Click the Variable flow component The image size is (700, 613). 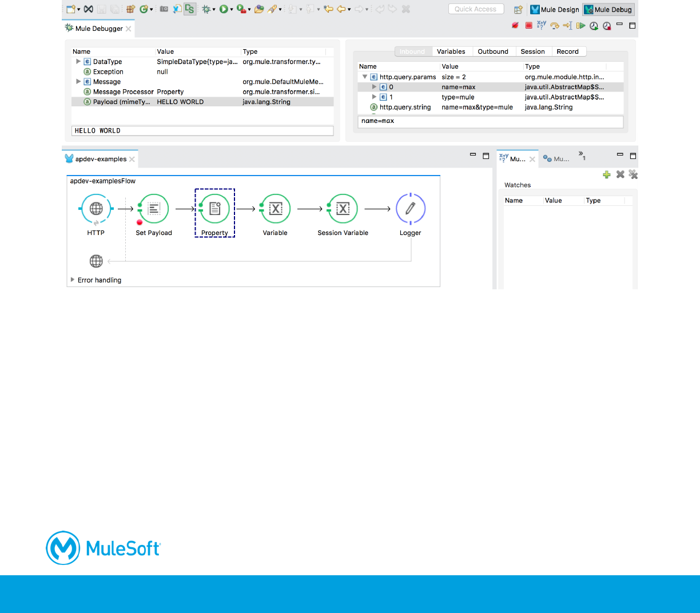click(x=275, y=215)
